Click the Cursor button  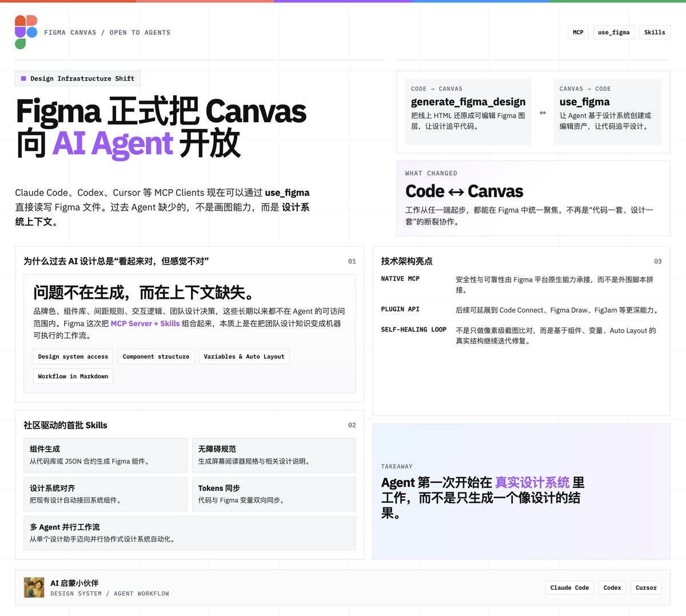646,587
